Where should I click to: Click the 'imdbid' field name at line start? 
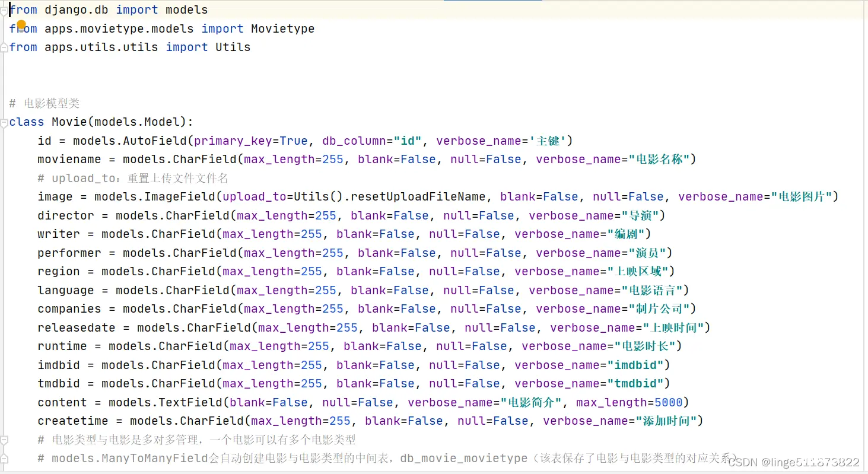tap(59, 365)
